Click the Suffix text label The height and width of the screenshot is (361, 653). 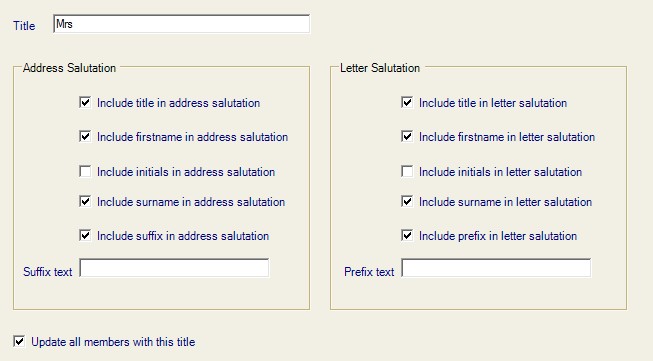(x=47, y=272)
